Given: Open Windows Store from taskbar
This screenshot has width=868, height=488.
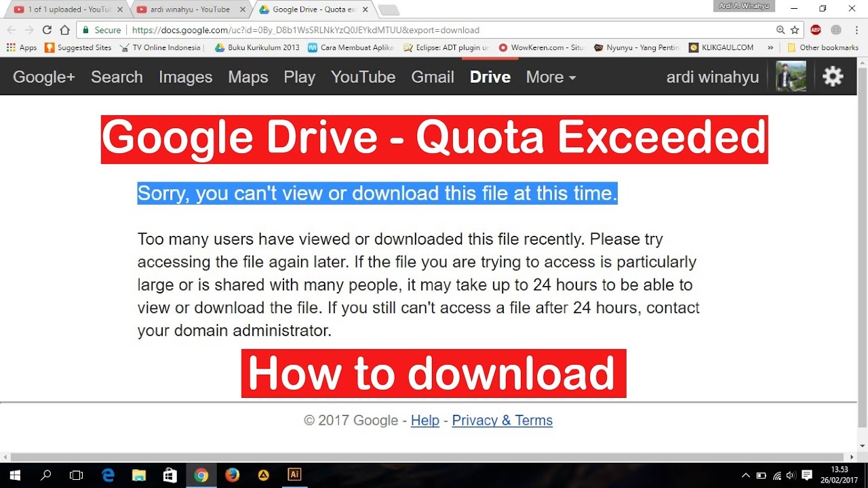Looking at the screenshot, I should pyautogui.click(x=170, y=475).
